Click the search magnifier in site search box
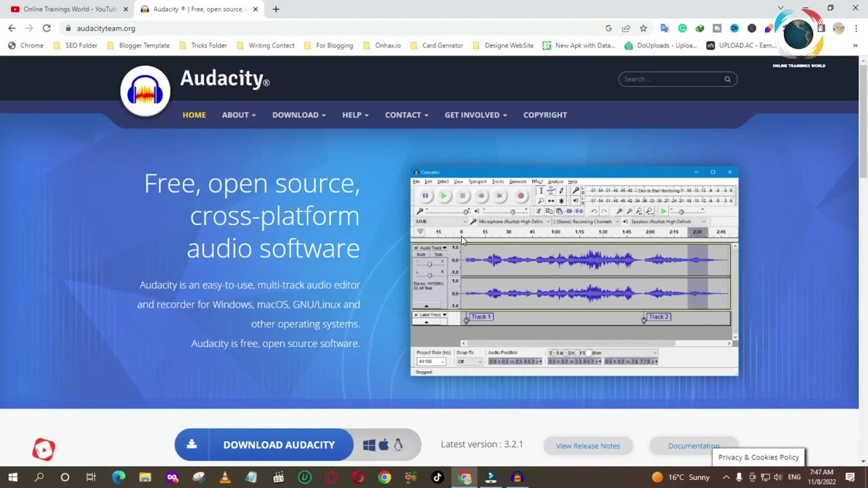This screenshot has height=488, width=868. [728, 79]
